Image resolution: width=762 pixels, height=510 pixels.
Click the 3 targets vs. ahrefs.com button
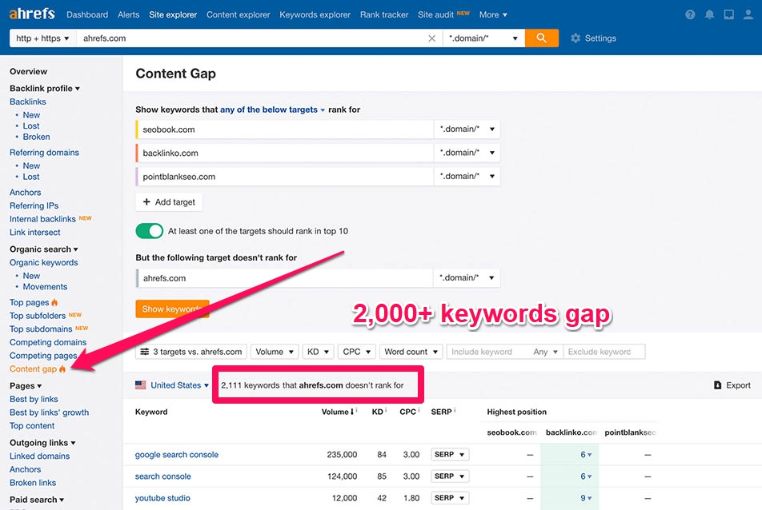pyautogui.click(x=191, y=352)
